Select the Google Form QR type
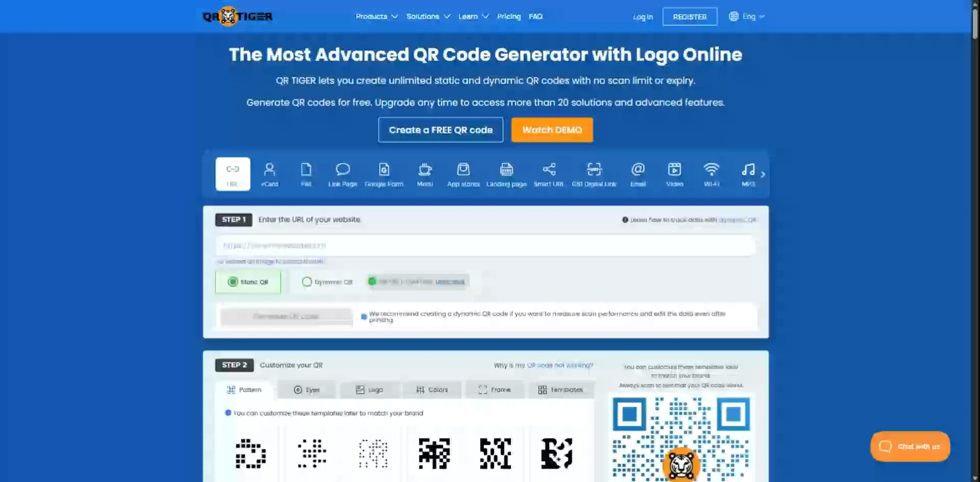 click(384, 174)
